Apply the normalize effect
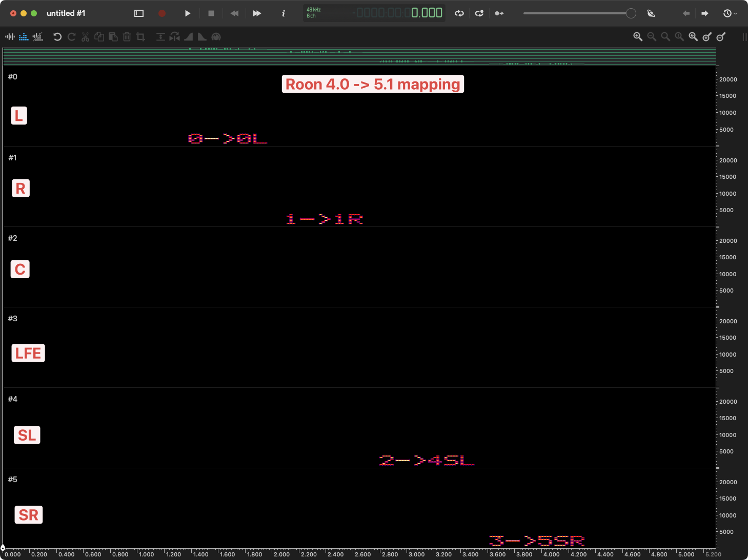 click(160, 37)
